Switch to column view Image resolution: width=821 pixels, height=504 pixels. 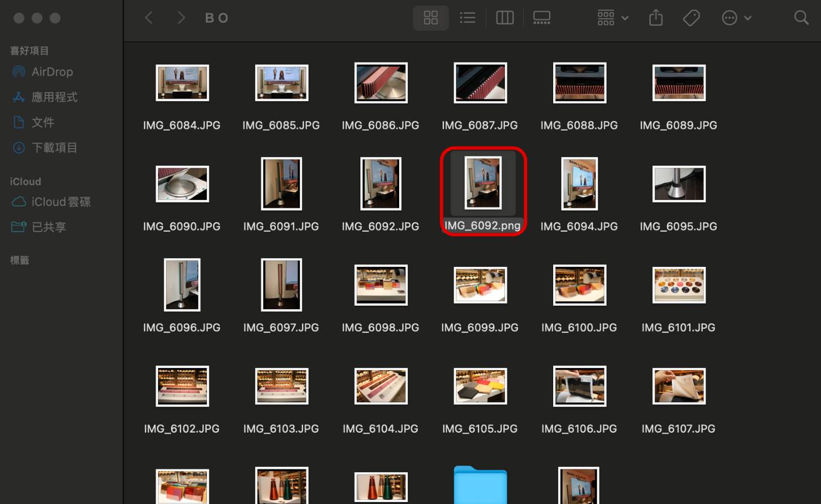pos(505,18)
